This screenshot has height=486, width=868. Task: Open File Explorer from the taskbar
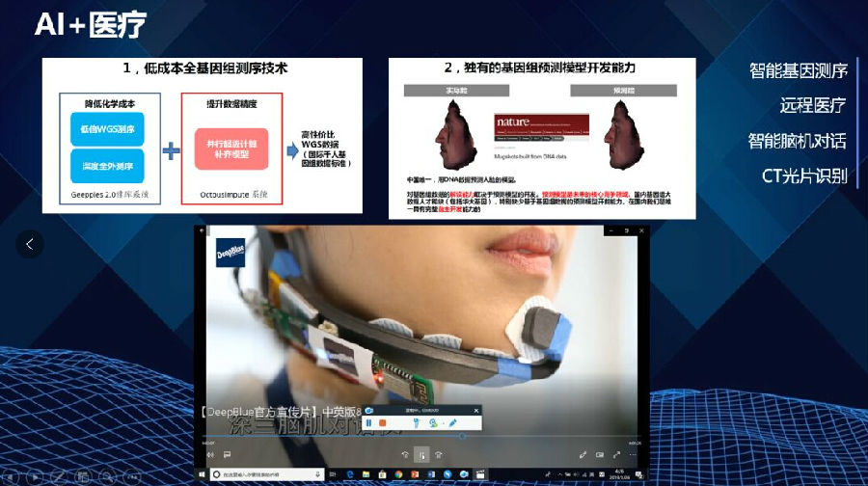366,474
